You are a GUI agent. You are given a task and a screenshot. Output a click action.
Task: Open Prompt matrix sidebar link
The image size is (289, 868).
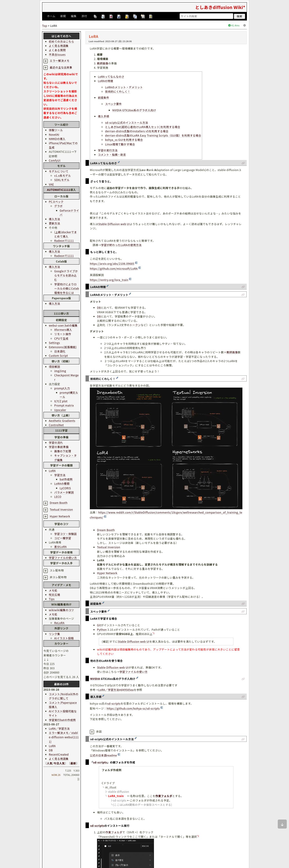(x=64, y=405)
